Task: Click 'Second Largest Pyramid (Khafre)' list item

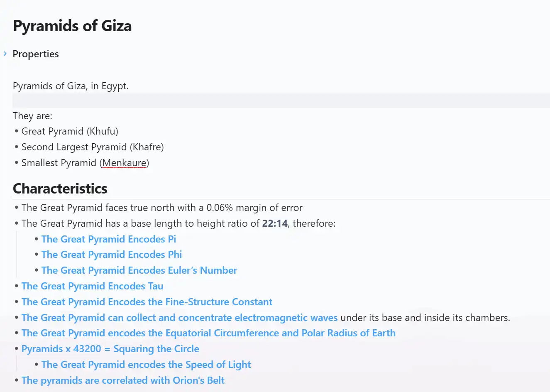Action: click(x=93, y=147)
